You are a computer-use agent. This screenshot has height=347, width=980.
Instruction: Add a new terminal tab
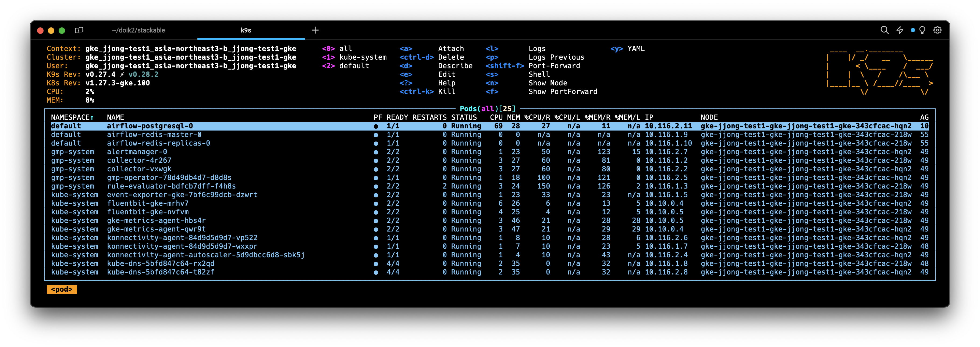point(315,30)
